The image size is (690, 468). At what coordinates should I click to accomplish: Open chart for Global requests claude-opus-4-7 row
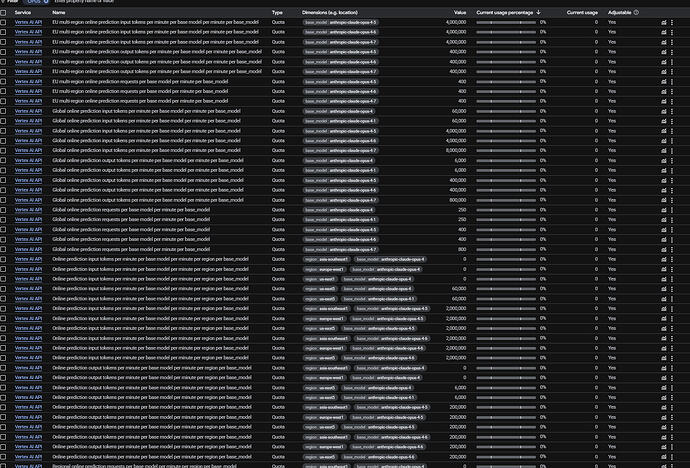tap(664, 249)
